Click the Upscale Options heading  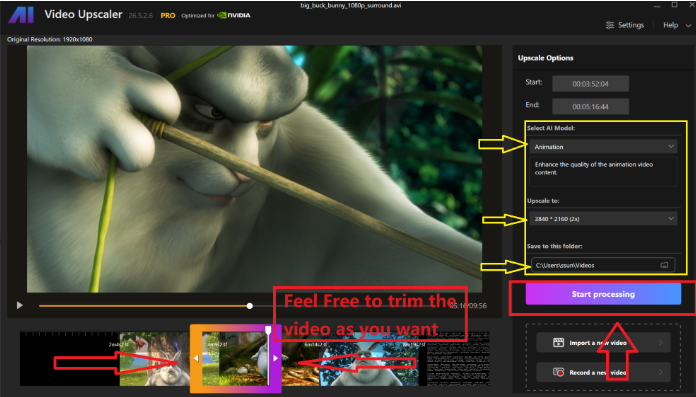point(546,58)
